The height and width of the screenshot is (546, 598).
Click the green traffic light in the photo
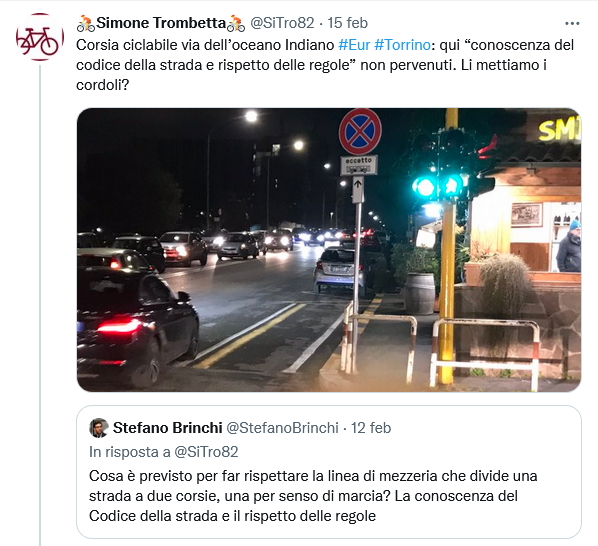tap(438, 186)
